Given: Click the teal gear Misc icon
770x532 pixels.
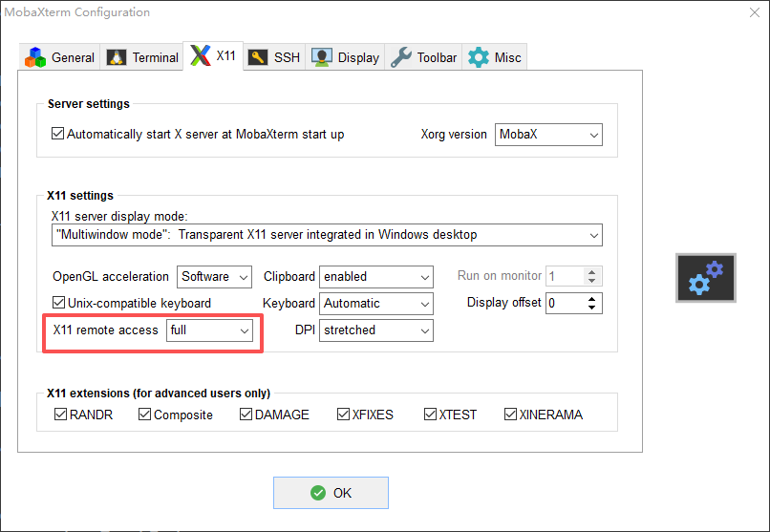Looking at the screenshot, I should click(479, 57).
